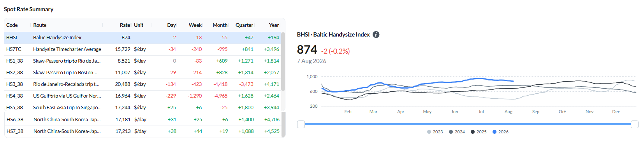The image size is (644, 145).
Task: Toggle the 2024 series in chart legend
Action: (457, 132)
